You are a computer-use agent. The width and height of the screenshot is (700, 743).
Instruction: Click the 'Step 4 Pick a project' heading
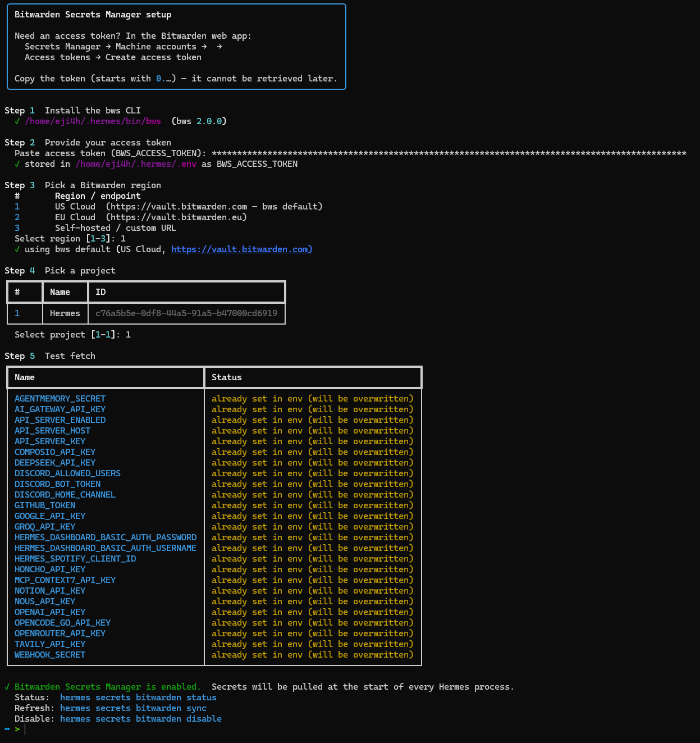click(x=60, y=271)
